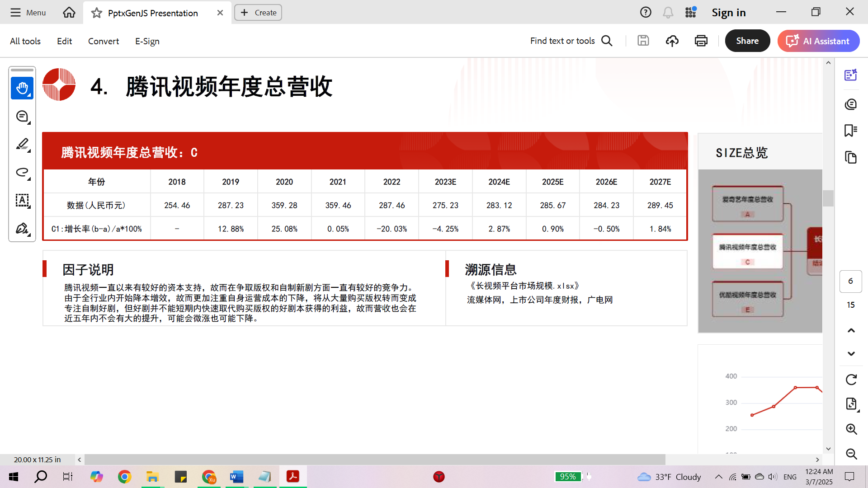Click the Sign in link
This screenshot has height=488, width=868.
(x=729, y=13)
